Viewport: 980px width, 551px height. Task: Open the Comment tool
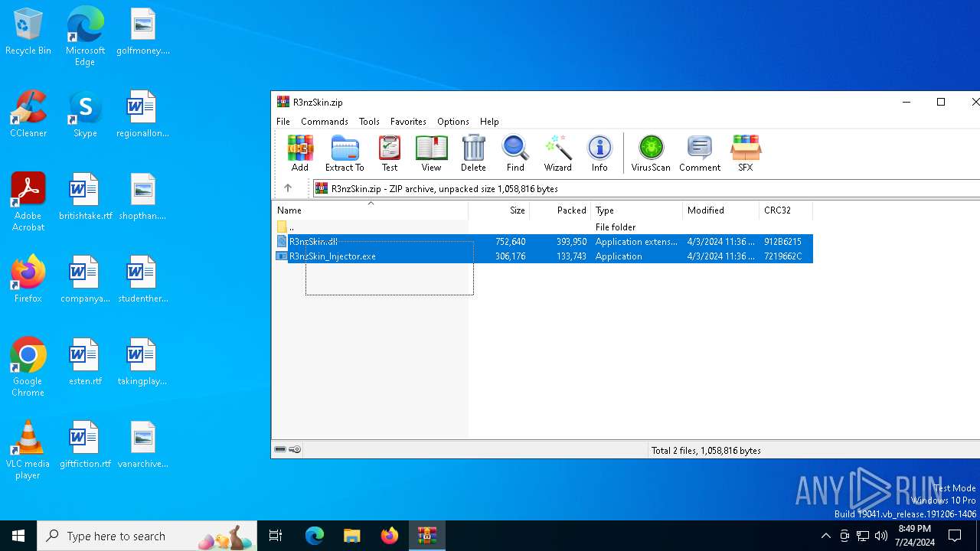pos(700,153)
